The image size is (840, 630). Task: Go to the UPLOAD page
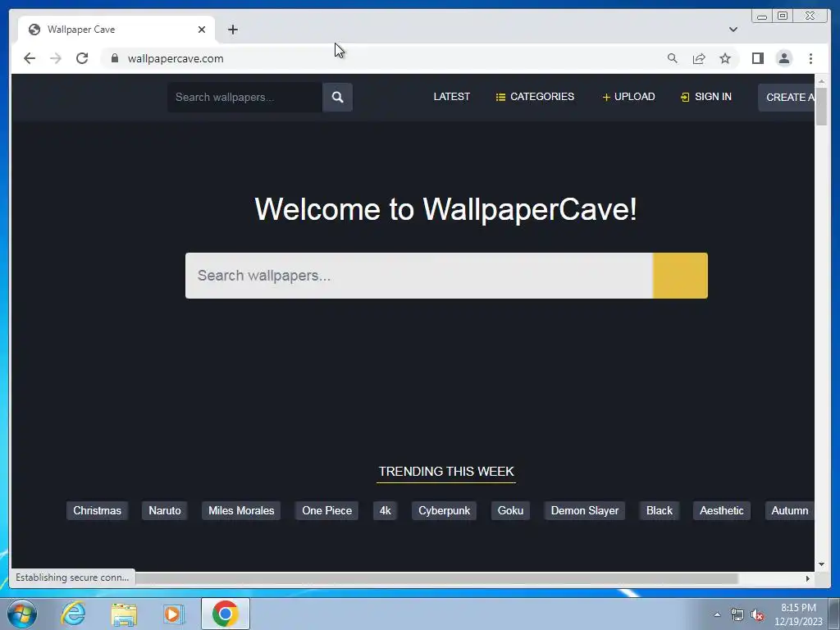tap(628, 97)
